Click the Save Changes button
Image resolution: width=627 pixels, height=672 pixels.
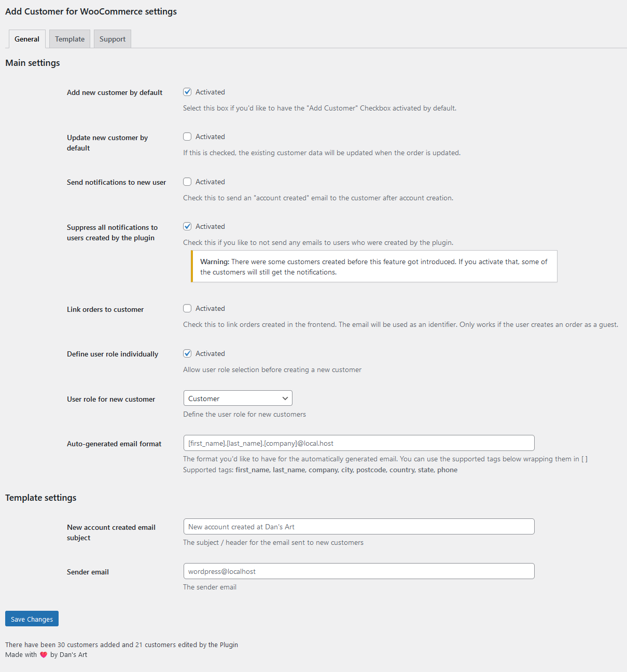click(x=32, y=619)
